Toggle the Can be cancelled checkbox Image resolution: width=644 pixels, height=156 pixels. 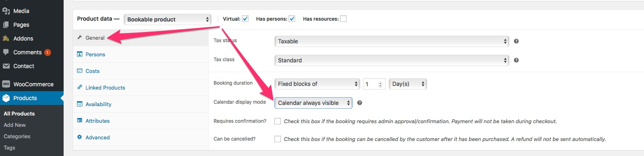point(278,139)
